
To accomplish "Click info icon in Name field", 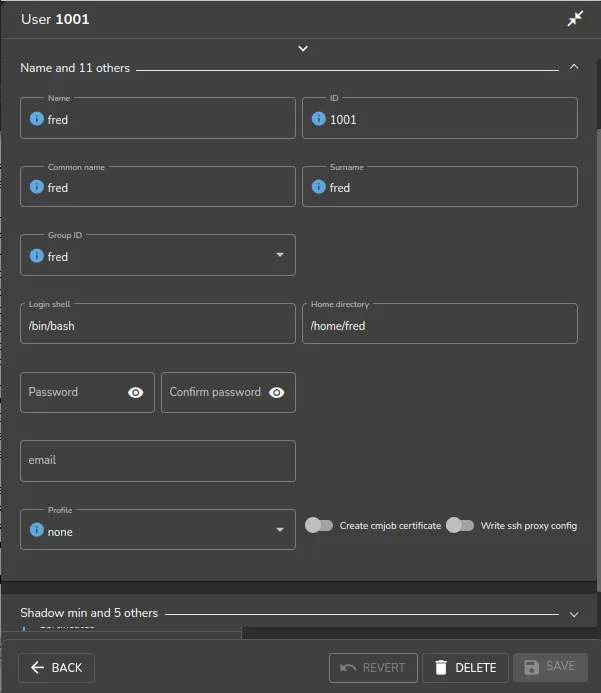I will pos(37,119).
